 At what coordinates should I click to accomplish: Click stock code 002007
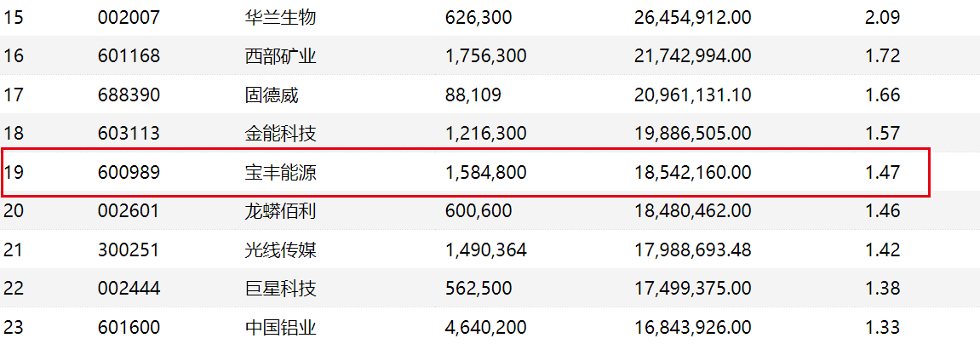[x=129, y=17]
